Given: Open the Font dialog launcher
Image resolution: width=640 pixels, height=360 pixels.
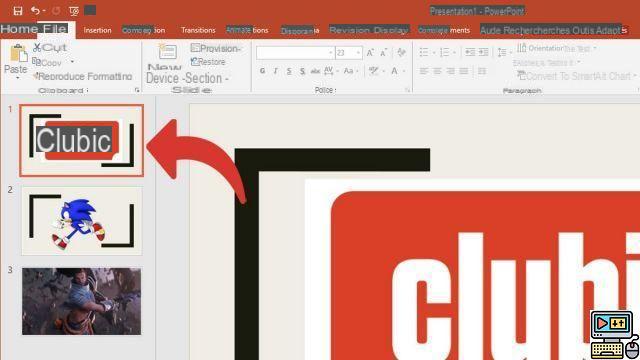Looking at the screenshot, I should [x=407, y=90].
